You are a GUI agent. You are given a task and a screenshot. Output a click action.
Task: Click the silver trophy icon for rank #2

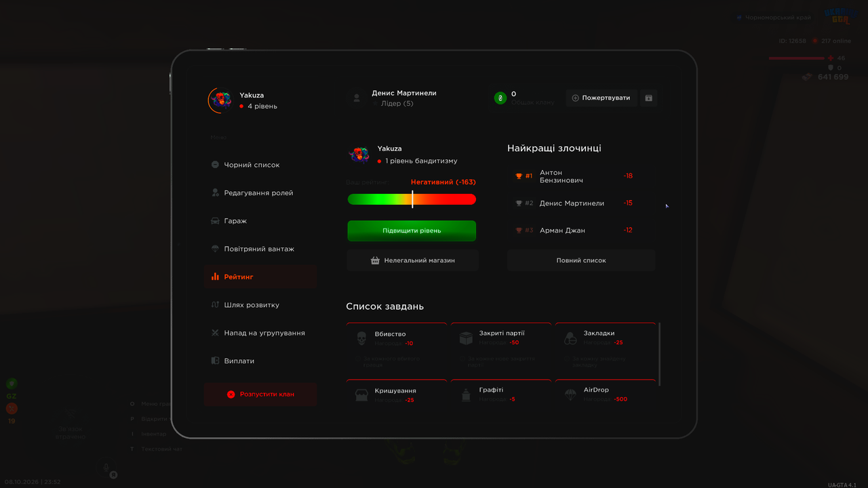coord(519,203)
